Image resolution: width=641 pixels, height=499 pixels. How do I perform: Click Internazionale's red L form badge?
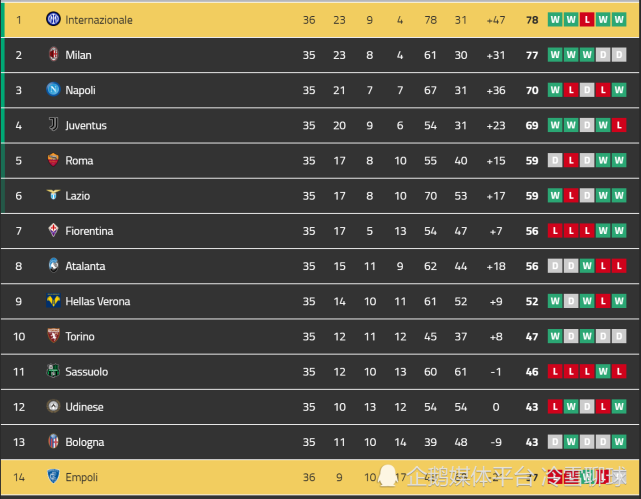click(x=587, y=19)
